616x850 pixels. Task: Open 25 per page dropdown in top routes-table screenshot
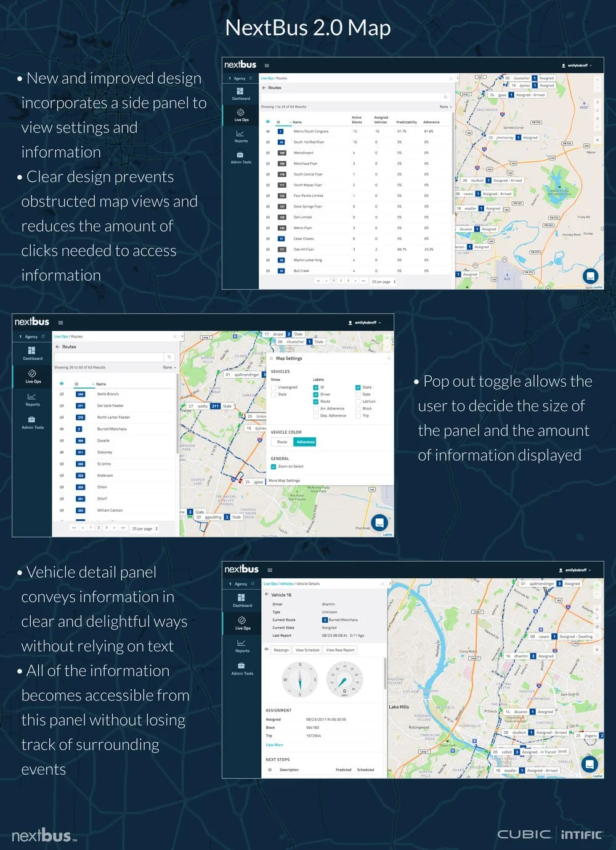384,281
